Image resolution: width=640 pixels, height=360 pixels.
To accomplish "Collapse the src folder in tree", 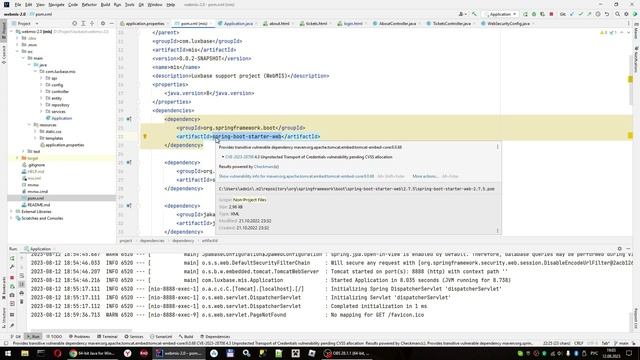I will point(18,51).
